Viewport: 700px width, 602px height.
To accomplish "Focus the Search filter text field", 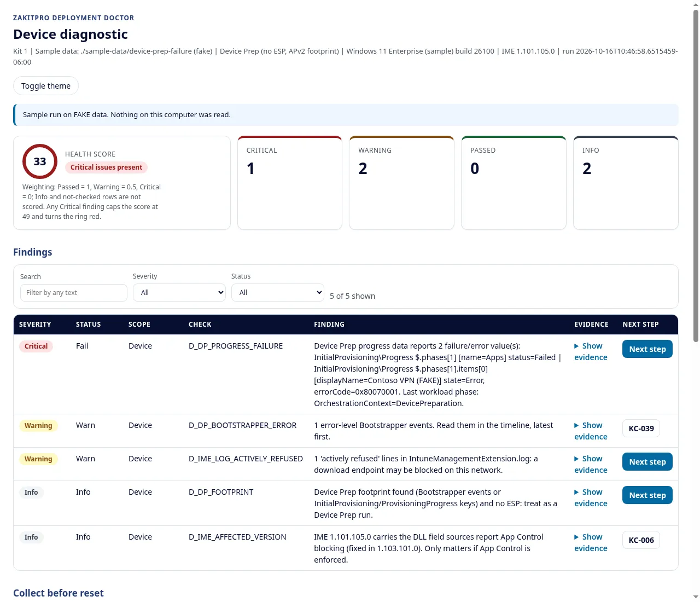I will coord(74,293).
